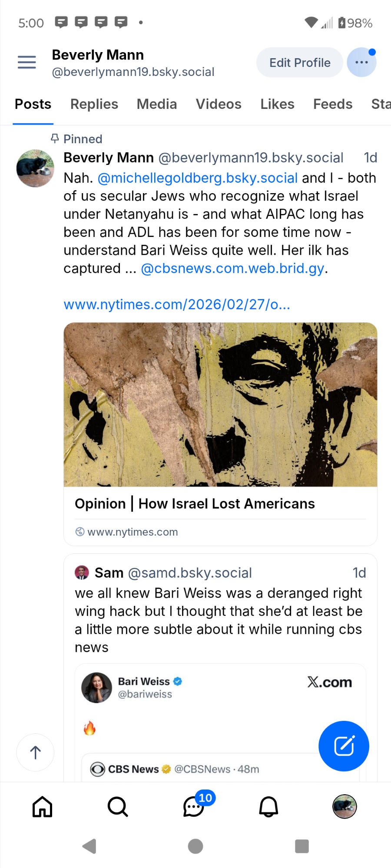The image size is (391, 868).
Task: Tap the compose new post button
Action: 344,746
